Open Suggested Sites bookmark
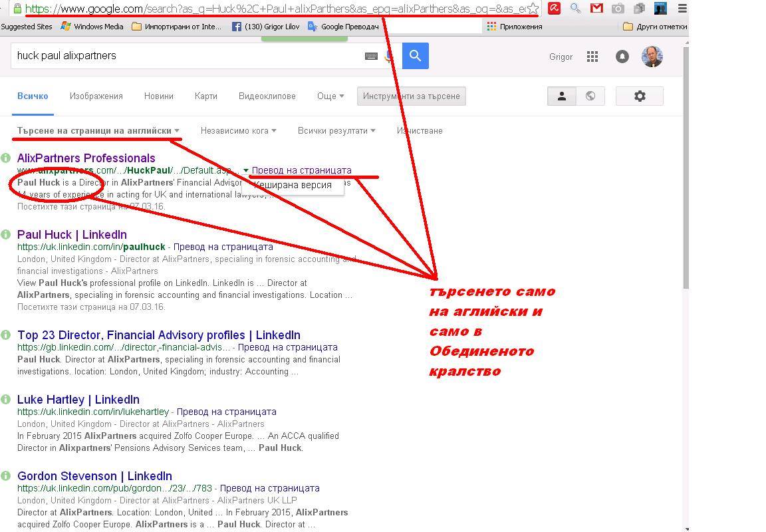Viewport: 766px width, 532px height. pos(27,27)
